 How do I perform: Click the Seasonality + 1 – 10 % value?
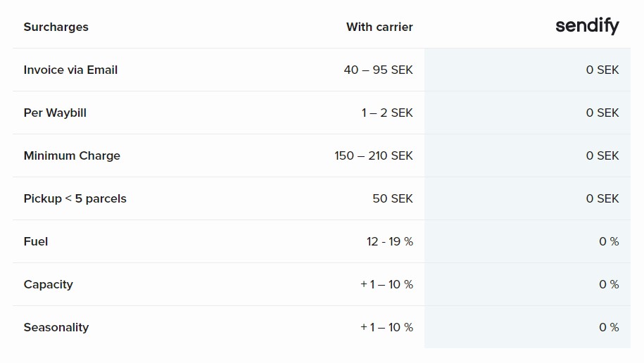point(386,327)
